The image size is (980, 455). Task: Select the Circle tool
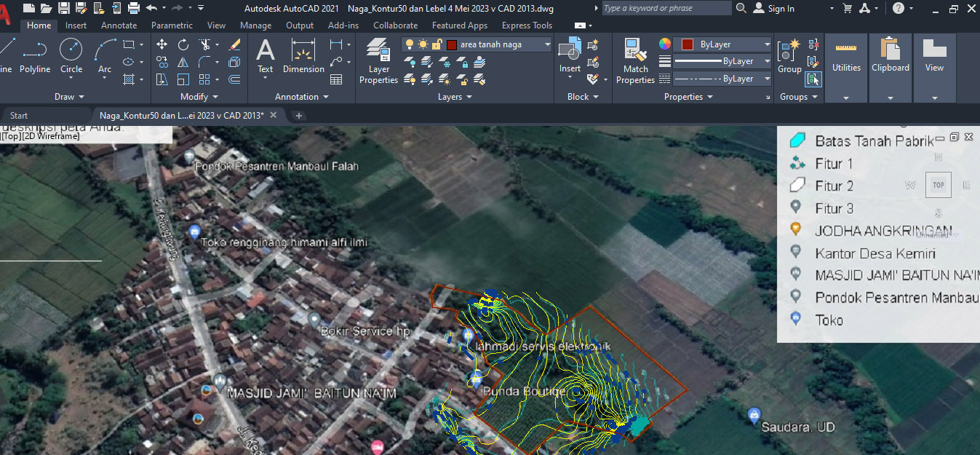[x=71, y=56]
